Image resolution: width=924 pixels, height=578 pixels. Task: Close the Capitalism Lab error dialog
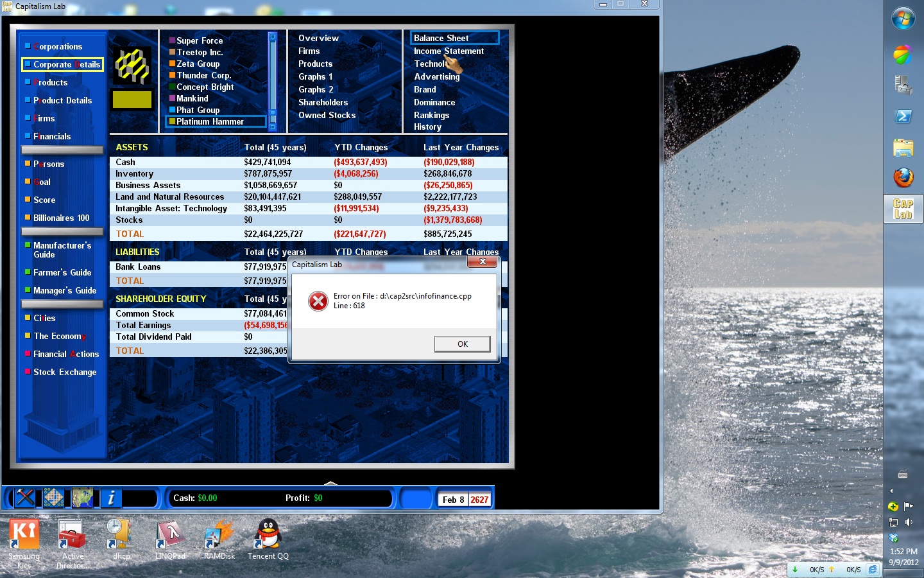483,262
